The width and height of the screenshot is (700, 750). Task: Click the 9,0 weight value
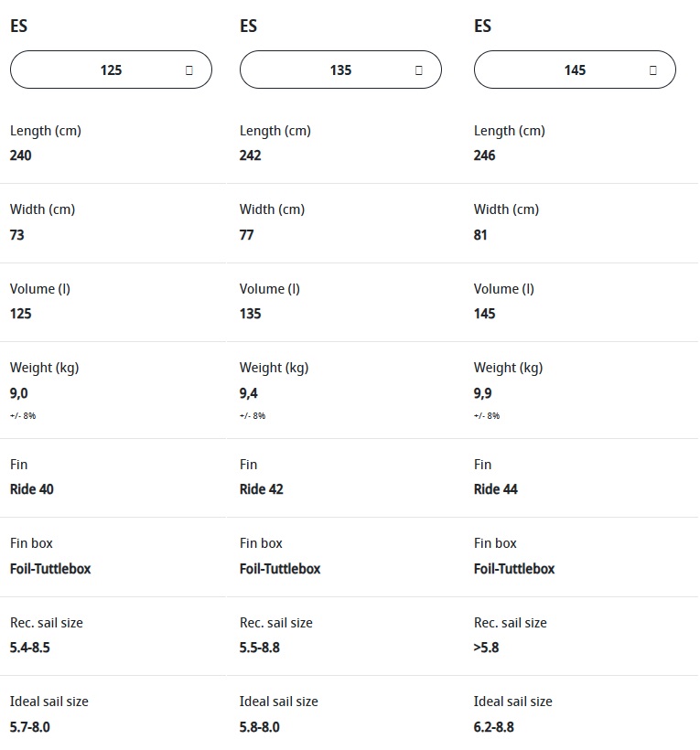(18, 393)
